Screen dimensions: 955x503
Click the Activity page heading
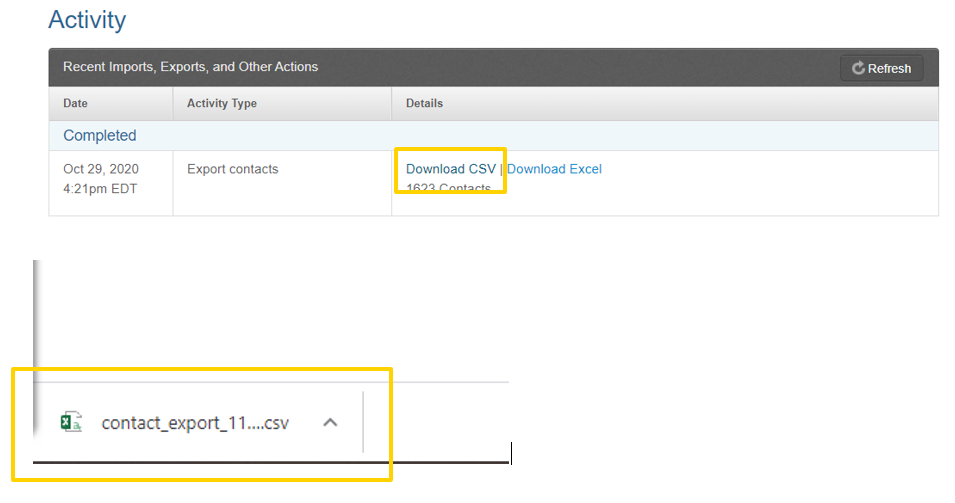[87, 20]
